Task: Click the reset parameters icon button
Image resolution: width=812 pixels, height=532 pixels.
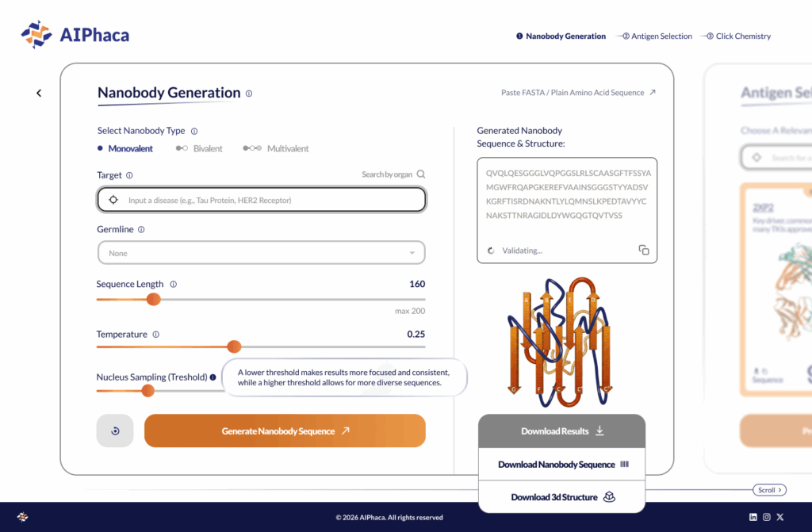Action: (115, 431)
